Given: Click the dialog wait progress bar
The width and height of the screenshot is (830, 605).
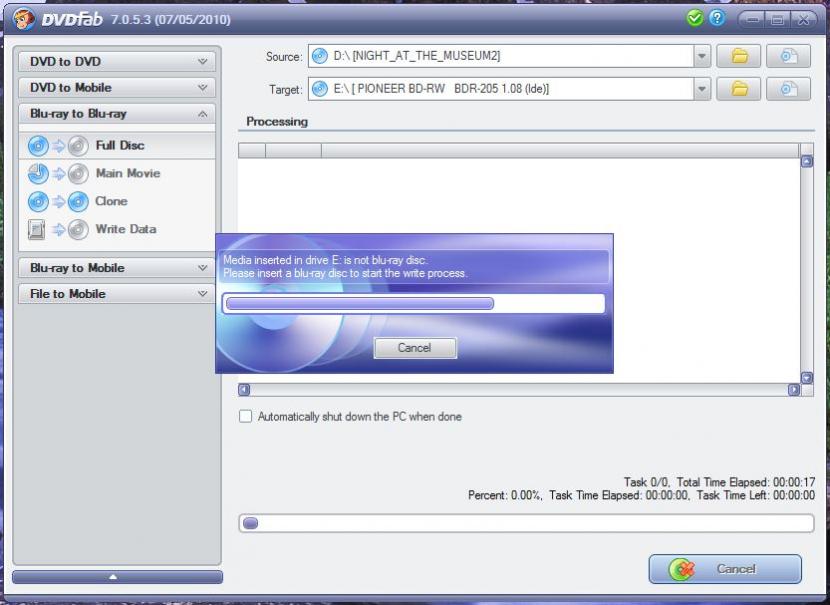Looking at the screenshot, I should 413,303.
